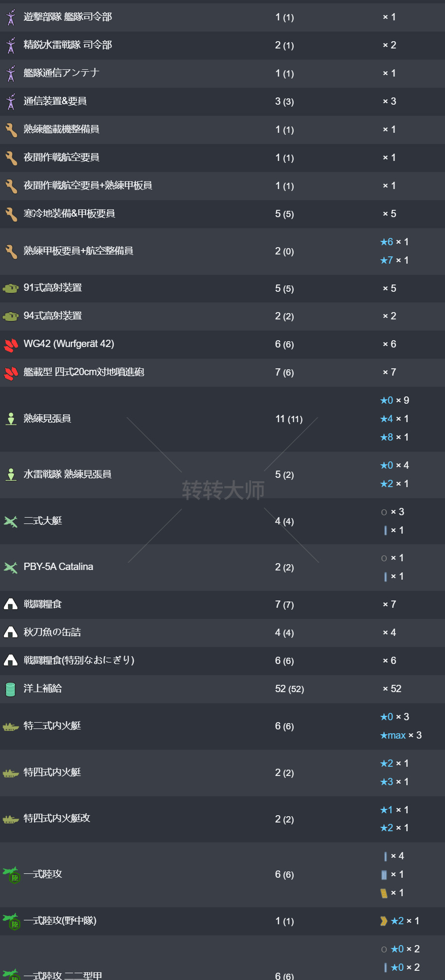This screenshot has width=445, height=980.
Task: Click the green drum icon beside 洋上補給
Action: point(11,689)
